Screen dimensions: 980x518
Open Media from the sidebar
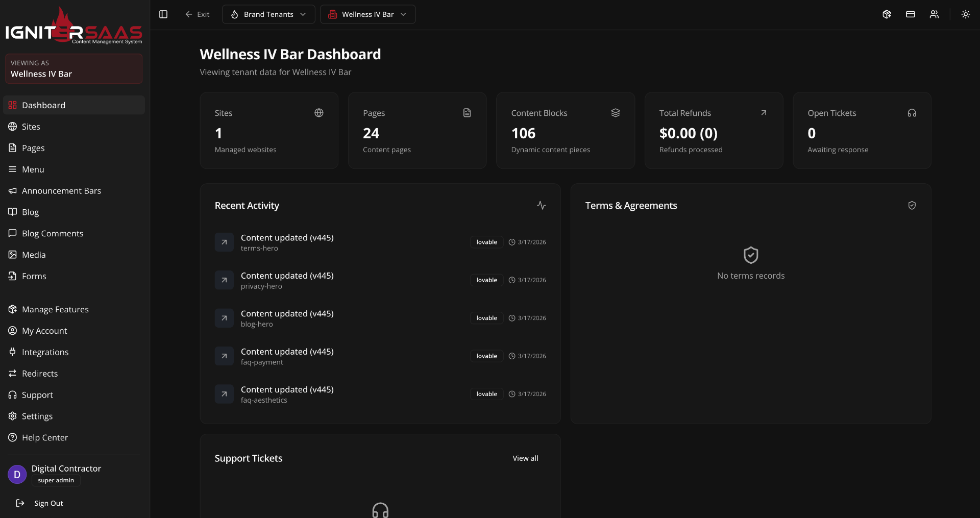click(34, 255)
